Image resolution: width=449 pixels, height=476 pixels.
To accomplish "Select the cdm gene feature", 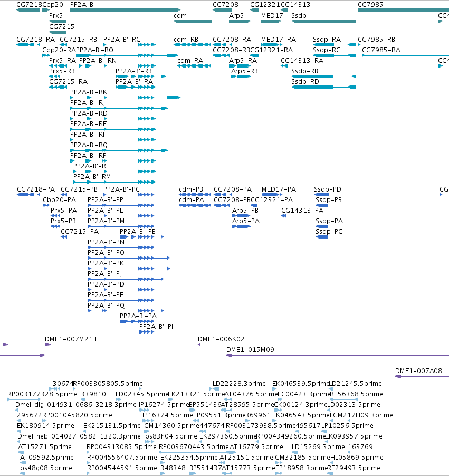I will click(193, 21).
